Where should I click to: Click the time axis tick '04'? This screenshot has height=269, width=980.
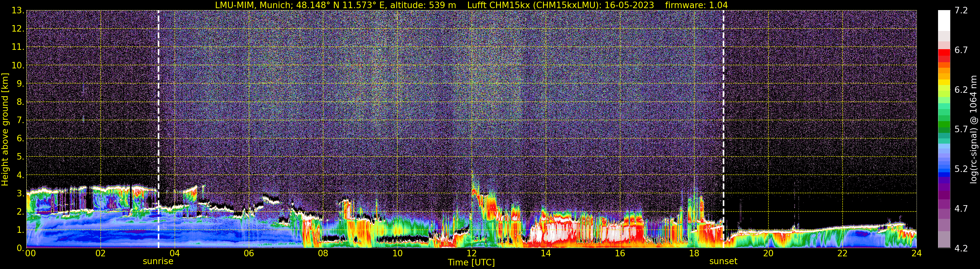click(x=175, y=253)
